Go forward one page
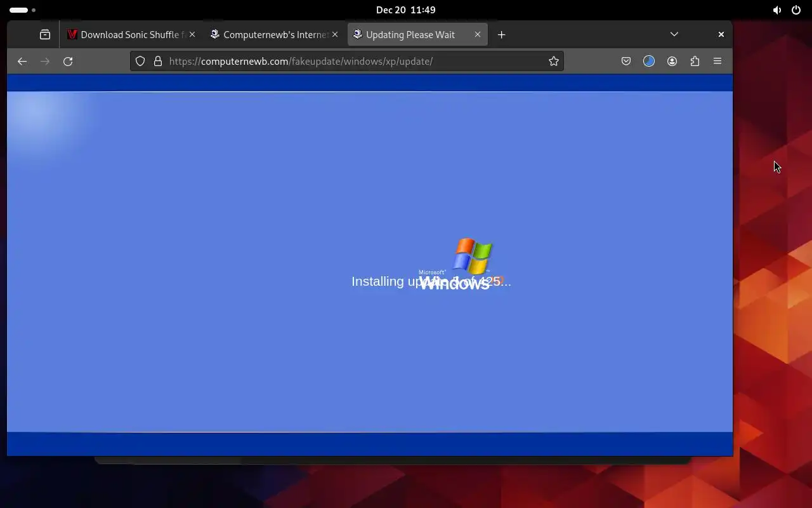The width and height of the screenshot is (812, 508). pos(45,61)
